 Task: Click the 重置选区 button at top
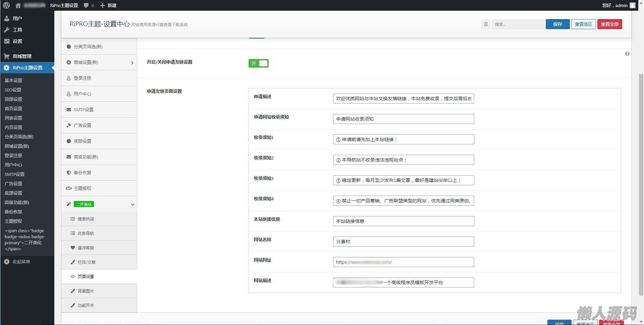point(583,24)
